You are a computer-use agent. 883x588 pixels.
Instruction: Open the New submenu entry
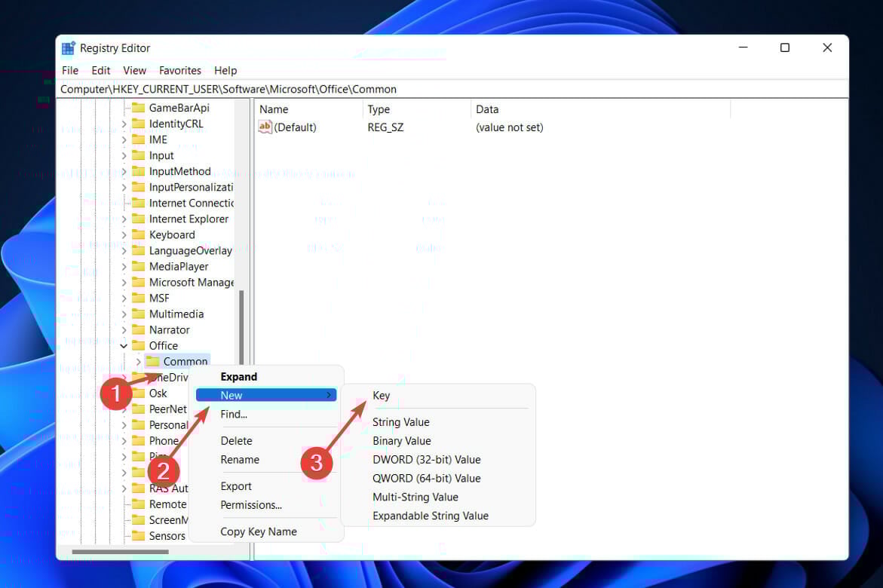coord(265,395)
